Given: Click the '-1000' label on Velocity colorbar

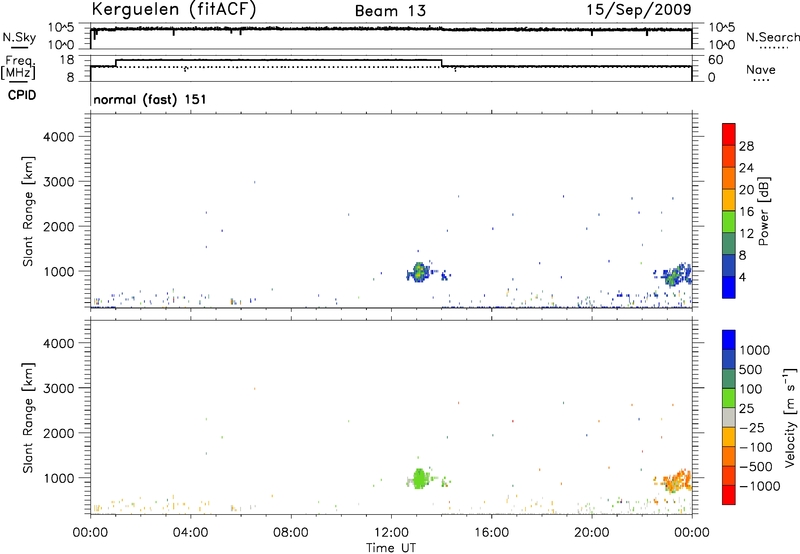Looking at the screenshot, I should (x=760, y=486).
